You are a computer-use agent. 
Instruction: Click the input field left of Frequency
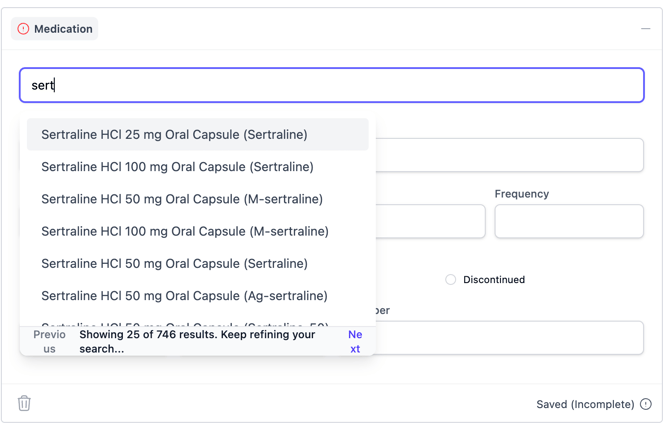430,222
